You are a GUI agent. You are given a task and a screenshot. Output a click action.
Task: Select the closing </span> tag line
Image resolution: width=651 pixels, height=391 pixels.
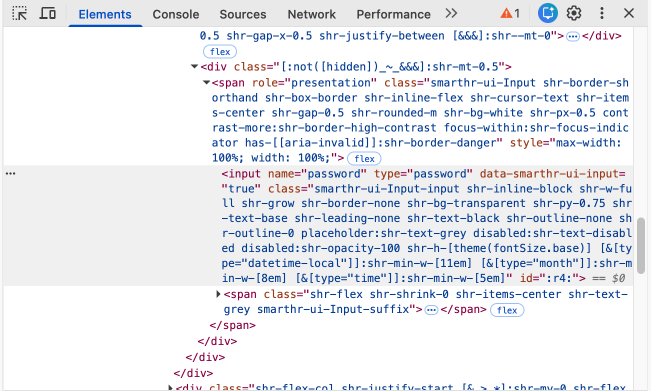pos(232,325)
